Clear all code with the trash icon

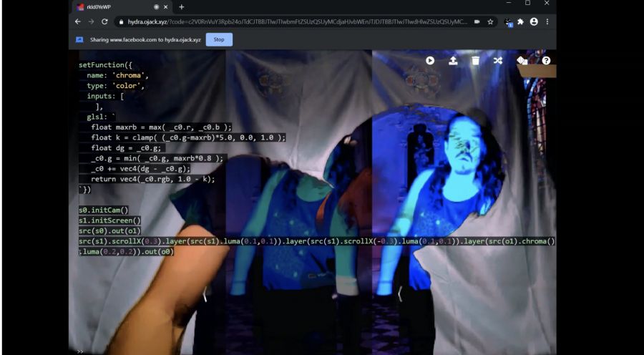click(476, 60)
